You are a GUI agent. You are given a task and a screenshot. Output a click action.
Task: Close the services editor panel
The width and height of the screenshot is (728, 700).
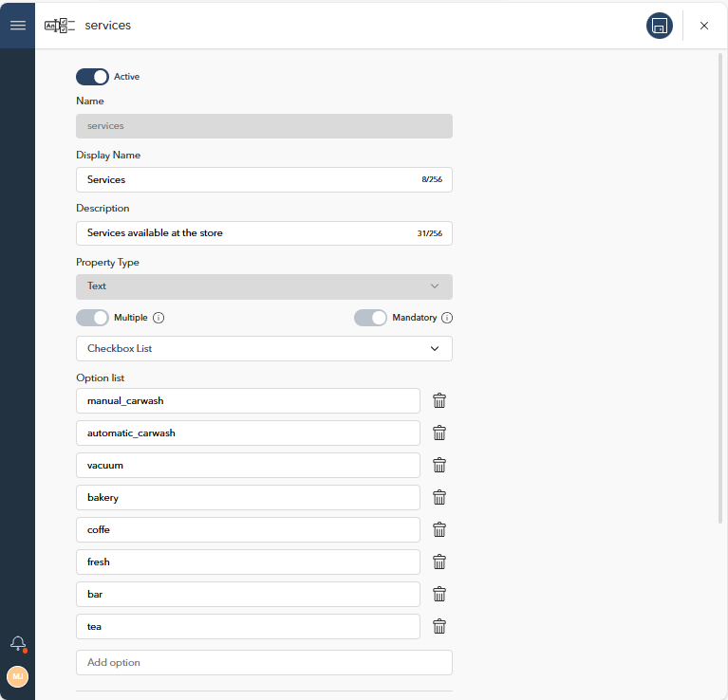tap(704, 26)
